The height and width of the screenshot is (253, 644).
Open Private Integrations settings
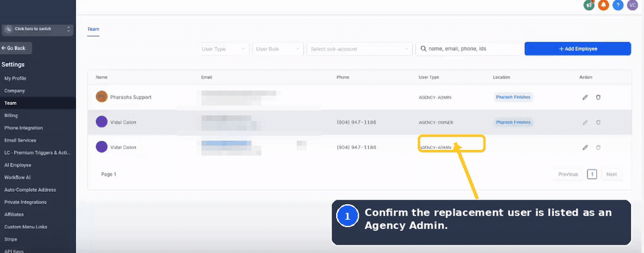click(x=25, y=202)
